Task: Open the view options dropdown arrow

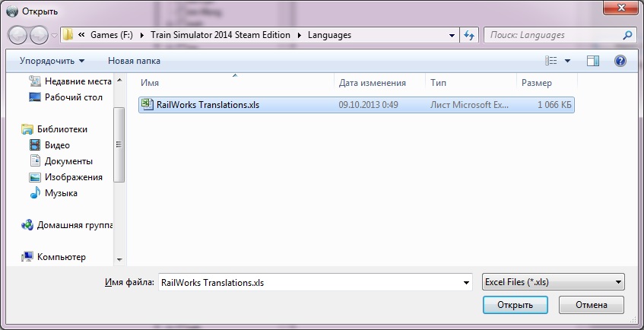Action: click(568, 60)
